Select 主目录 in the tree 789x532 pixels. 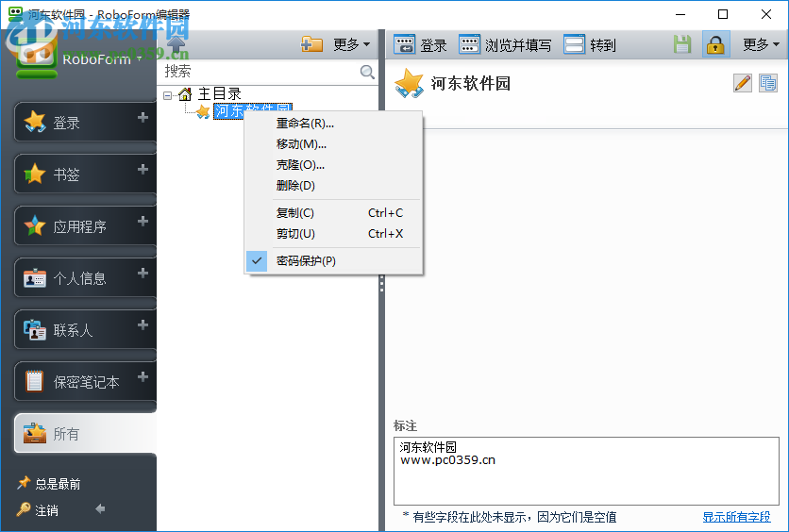tap(220, 94)
